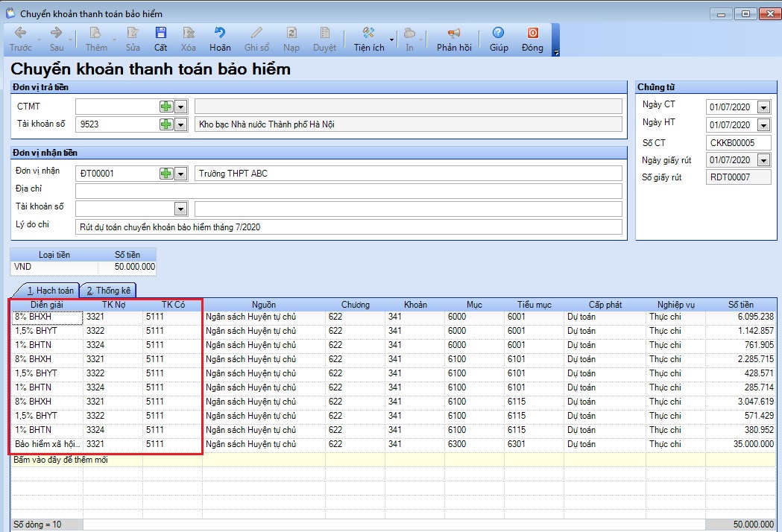This screenshot has width=782, height=532.
Task: Close the form with Đóng icon
Action: coord(532,33)
